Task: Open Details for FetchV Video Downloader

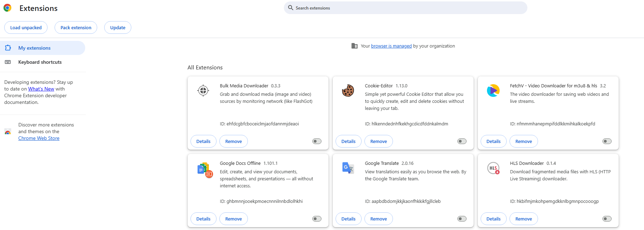Action: point(494,141)
